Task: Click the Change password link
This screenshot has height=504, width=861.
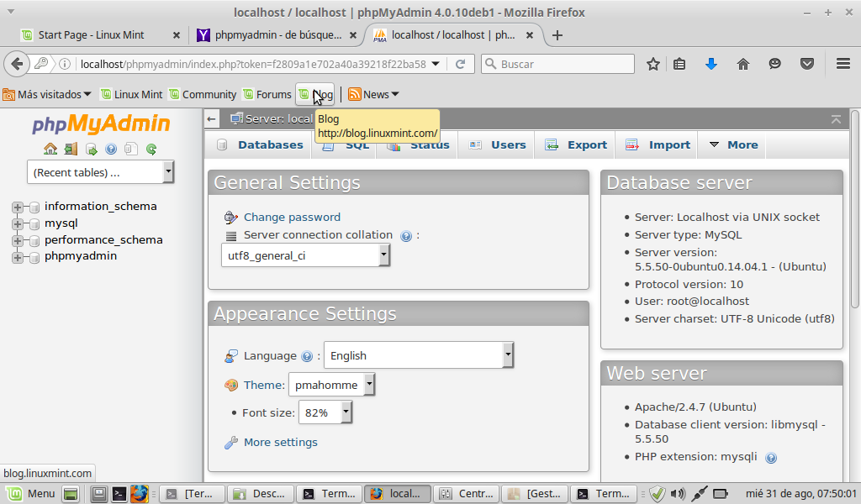Action: [292, 217]
